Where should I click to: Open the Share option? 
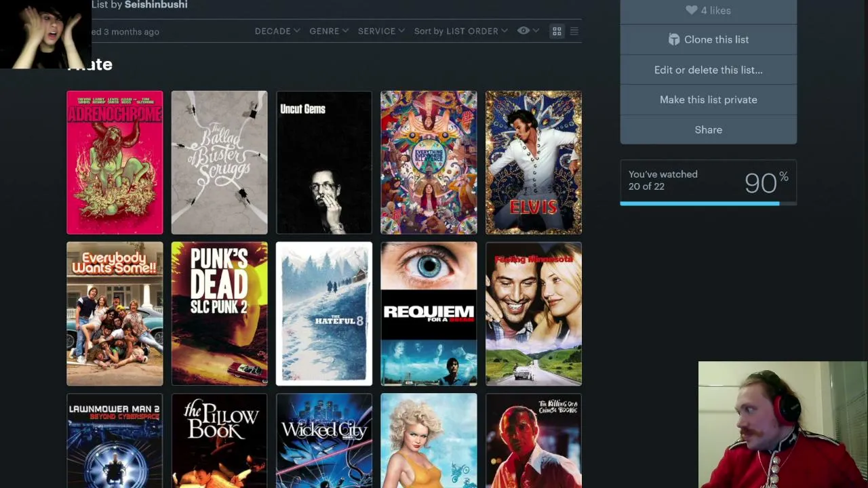point(709,129)
